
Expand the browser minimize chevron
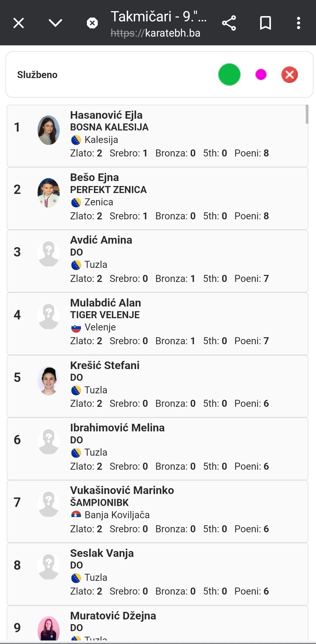55,23
